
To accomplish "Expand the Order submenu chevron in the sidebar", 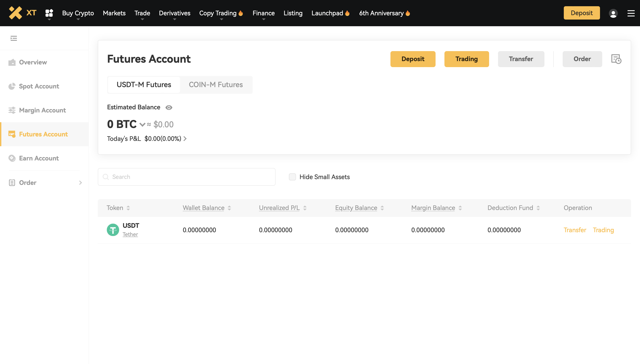I will 80,182.
